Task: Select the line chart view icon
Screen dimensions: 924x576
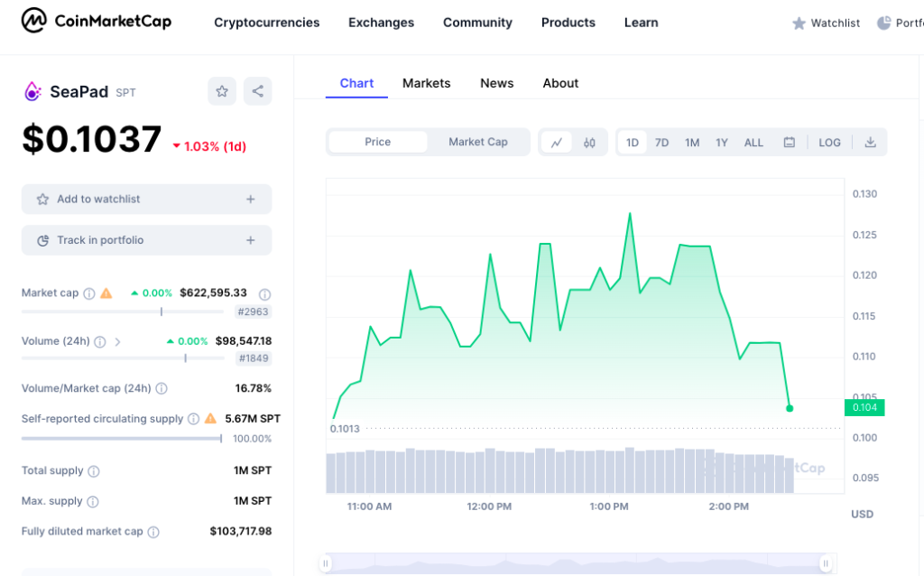Action: pyautogui.click(x=557, y=143)
